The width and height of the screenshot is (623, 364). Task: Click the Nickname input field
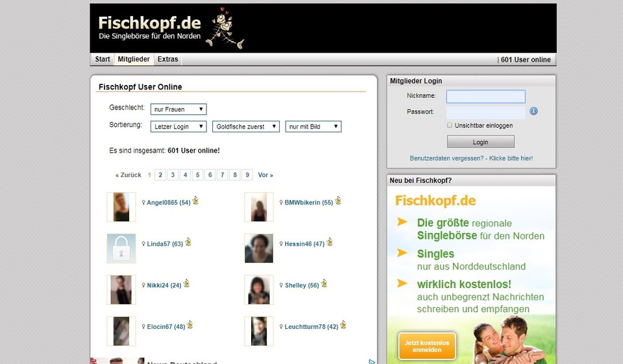click(x=485, y=97)
